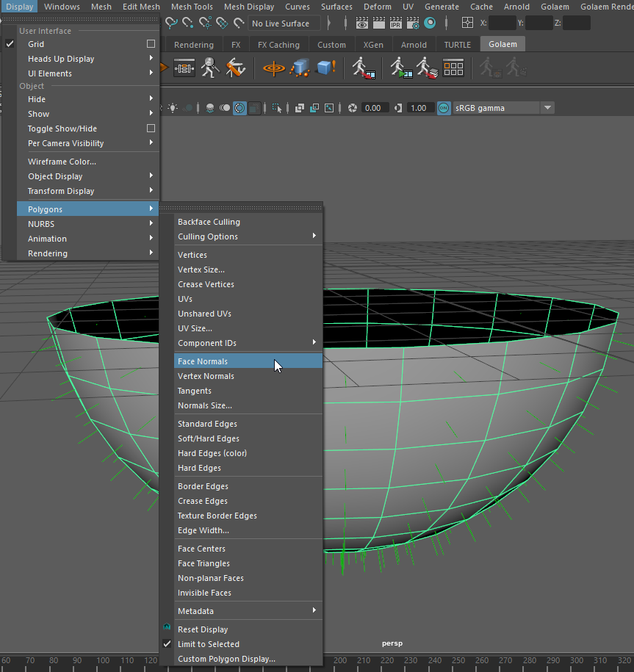The width and height of the screenshot is (634, 672).
Task: Choose Custom Polygon Display... option
Action: click(x=226, y=659)
